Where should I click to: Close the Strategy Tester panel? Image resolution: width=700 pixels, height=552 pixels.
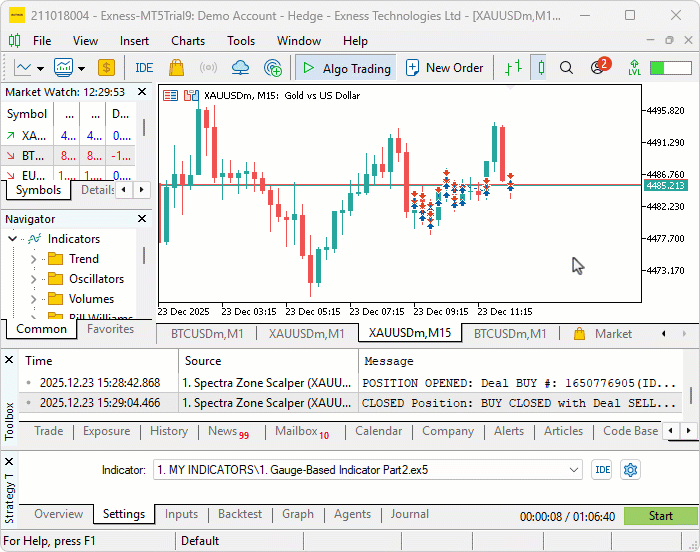[x=9, y=462]
